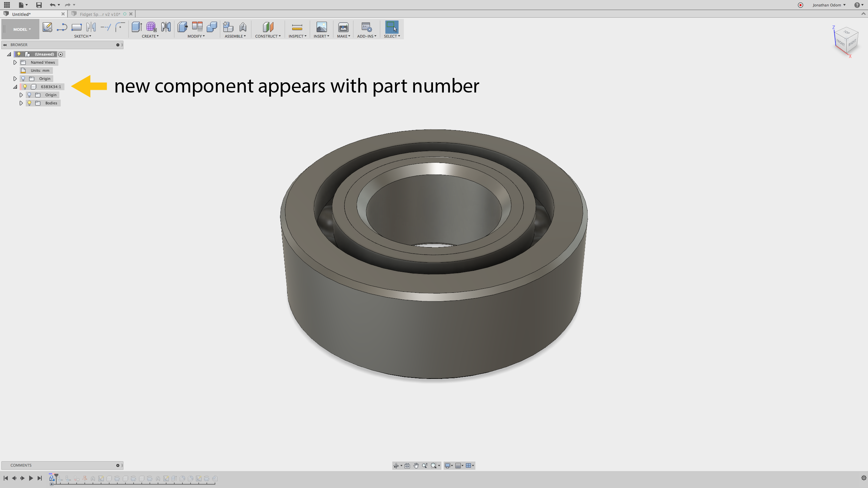
Task: Click the first feature marker in timeline
Action: 52,478
